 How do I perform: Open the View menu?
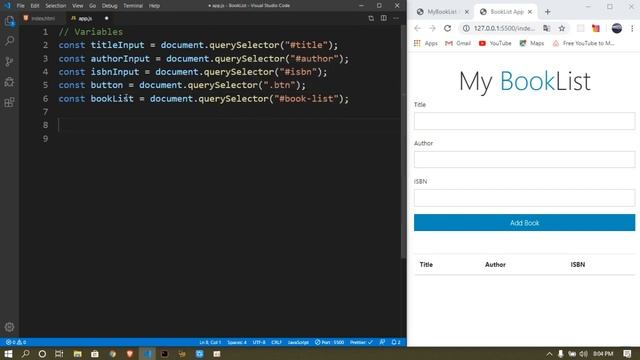(78, 6)
